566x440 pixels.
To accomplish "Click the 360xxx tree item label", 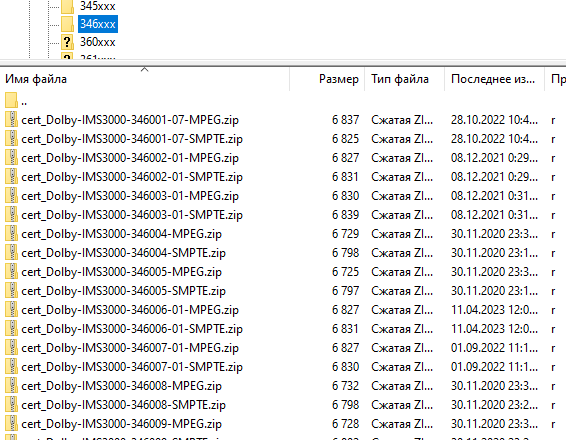I will click(97, 42).
